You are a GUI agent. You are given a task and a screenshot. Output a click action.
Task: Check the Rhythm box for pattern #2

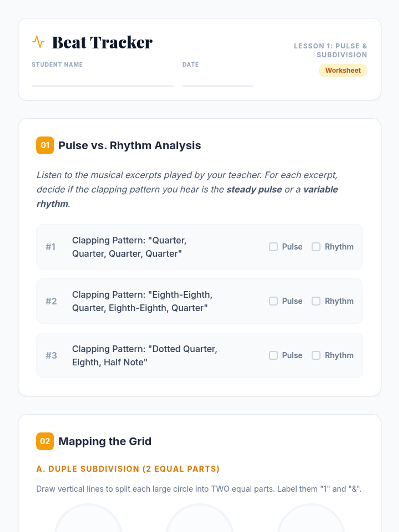point(316,301)
